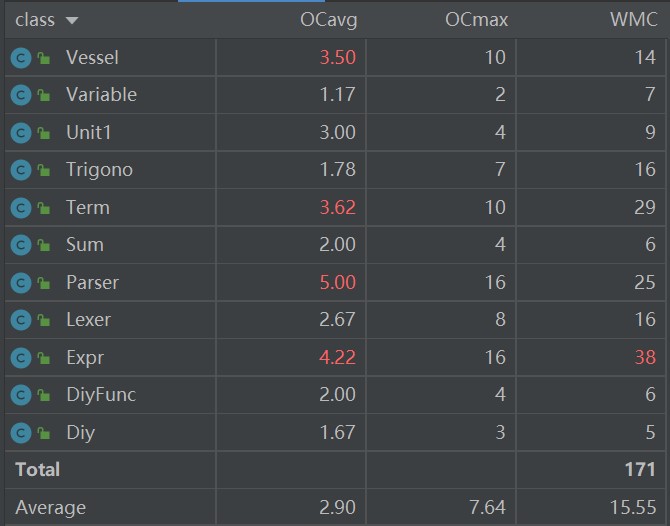This screenshot has height=526, width=670.
Task: Click the green lock icon beside Trigono
Action: click(x=44, y=171)
